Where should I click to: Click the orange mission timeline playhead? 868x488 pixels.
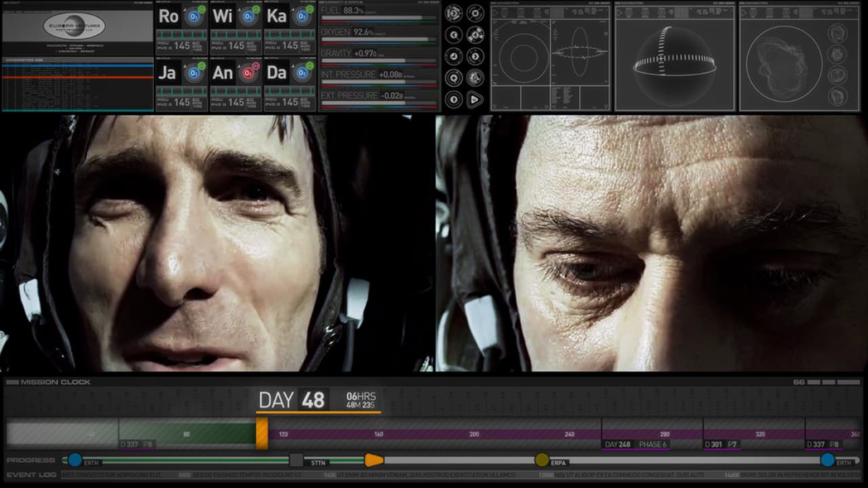pos(262,433)
